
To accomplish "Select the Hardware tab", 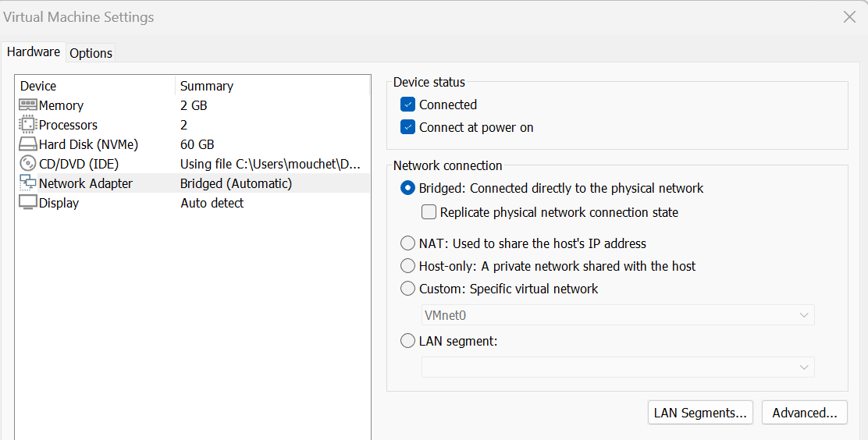I will point(34,52).
